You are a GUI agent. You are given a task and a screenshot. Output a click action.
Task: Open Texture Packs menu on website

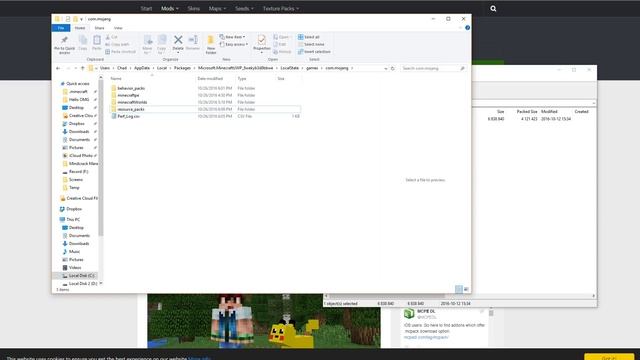[x=280, y=9]
